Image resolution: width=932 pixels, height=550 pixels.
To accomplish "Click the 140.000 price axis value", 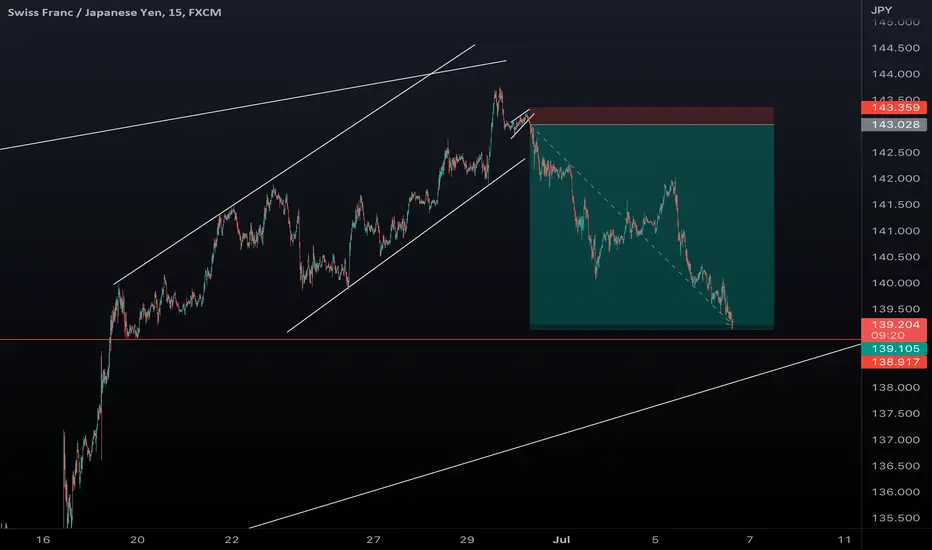I will point(895,283).
